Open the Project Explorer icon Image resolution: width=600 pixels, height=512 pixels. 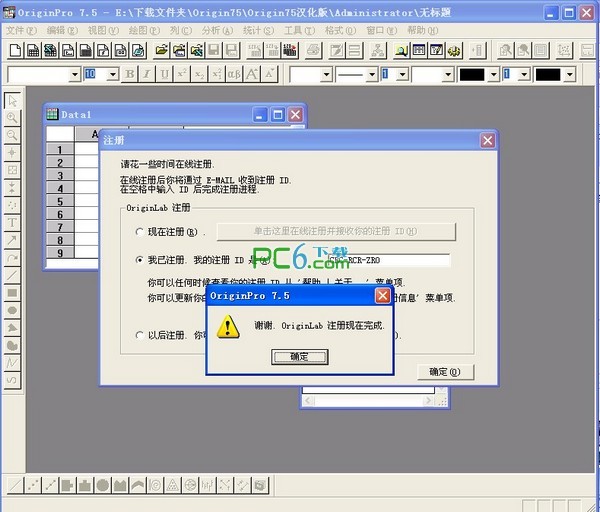point(401,51)
